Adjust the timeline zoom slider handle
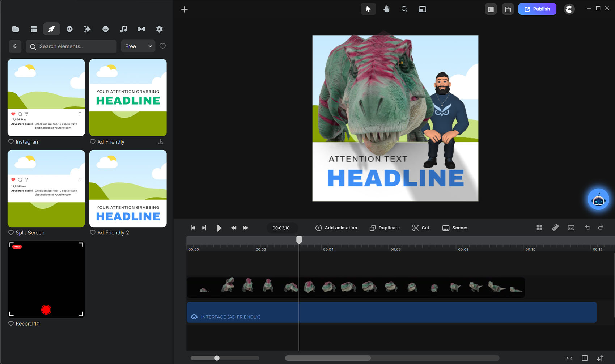This screenshot has width=615, height=364. tap(217, 358)
